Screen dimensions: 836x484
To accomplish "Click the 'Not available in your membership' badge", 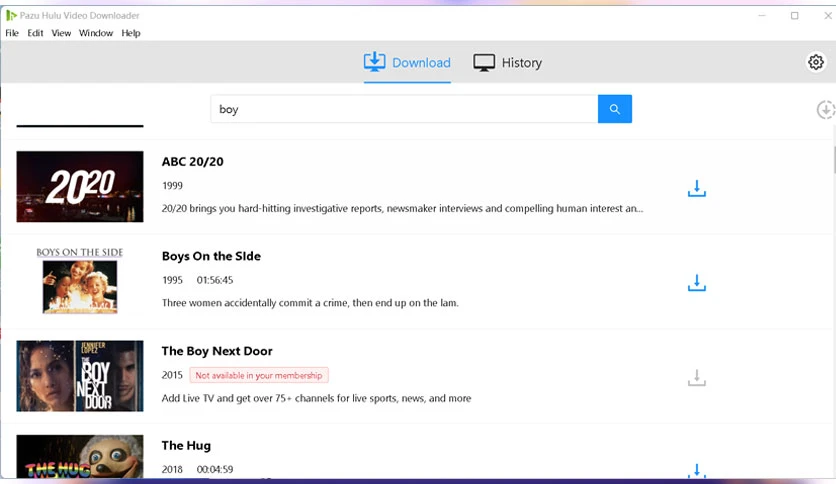I will click(259, 375).
